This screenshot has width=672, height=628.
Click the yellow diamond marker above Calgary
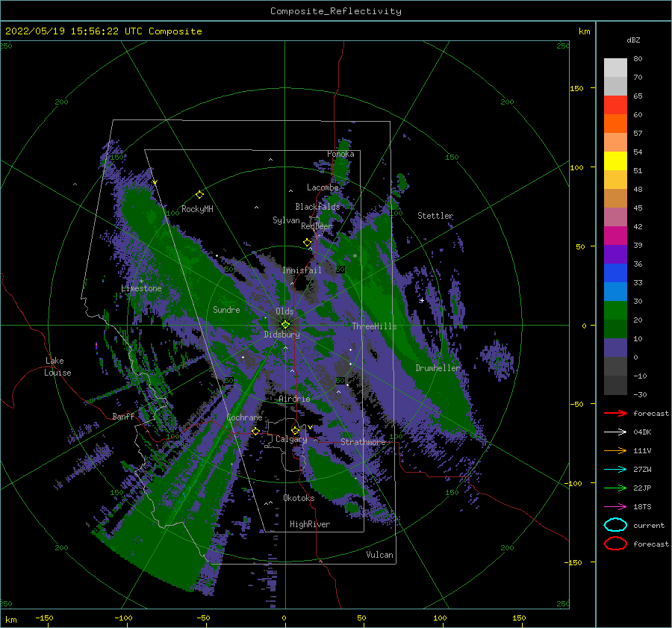[x=295, y=430]
